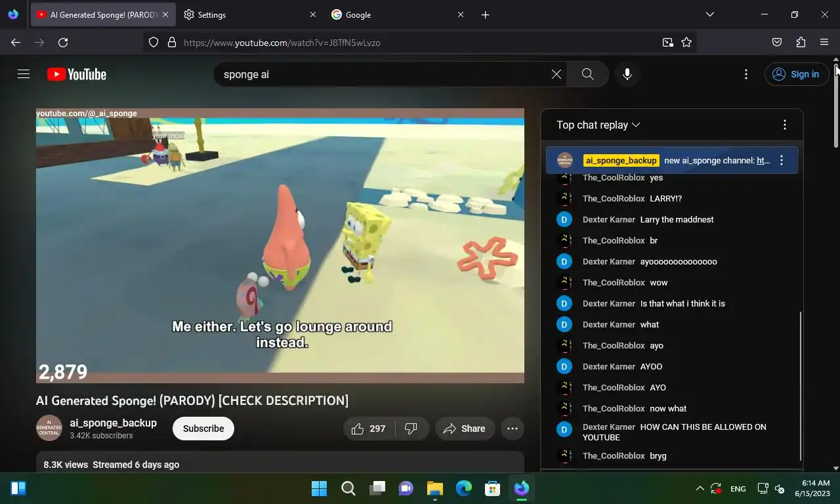Select chat message 'Is that what i think it is'
840x504 pixels.
(x=682, y=303)
